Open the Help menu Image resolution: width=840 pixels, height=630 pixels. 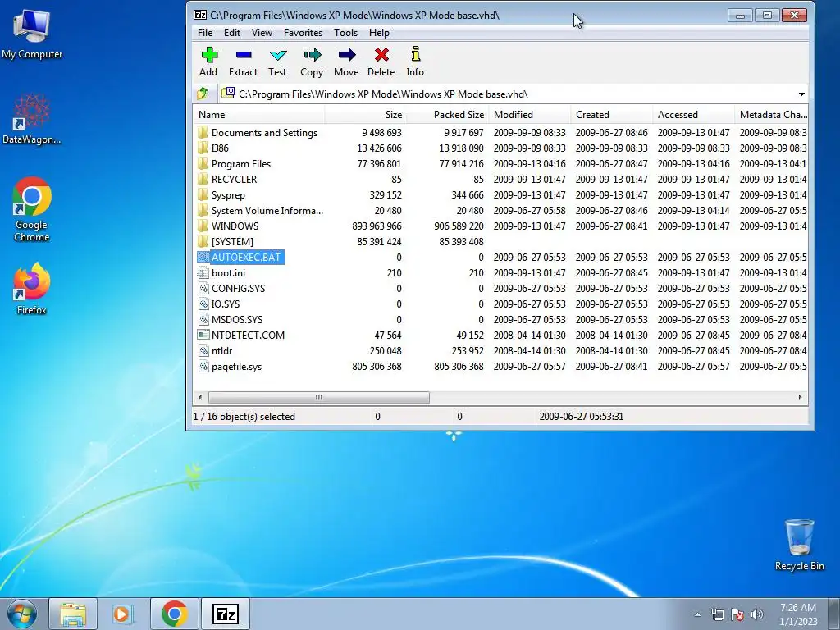[x=379, y=33]
